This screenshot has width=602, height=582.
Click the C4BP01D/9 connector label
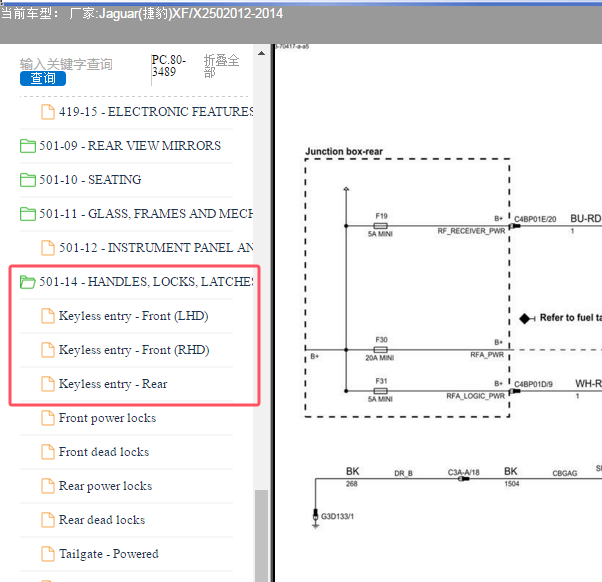pyautogui.click(x=533, y=384)
